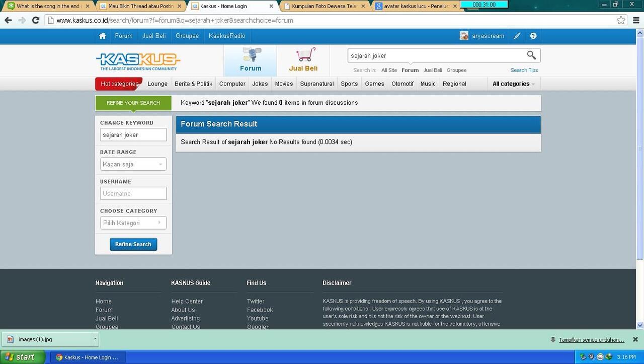Bookmark page with star icon
Viewport: 644px width, 364px height.
pos(621,21)
